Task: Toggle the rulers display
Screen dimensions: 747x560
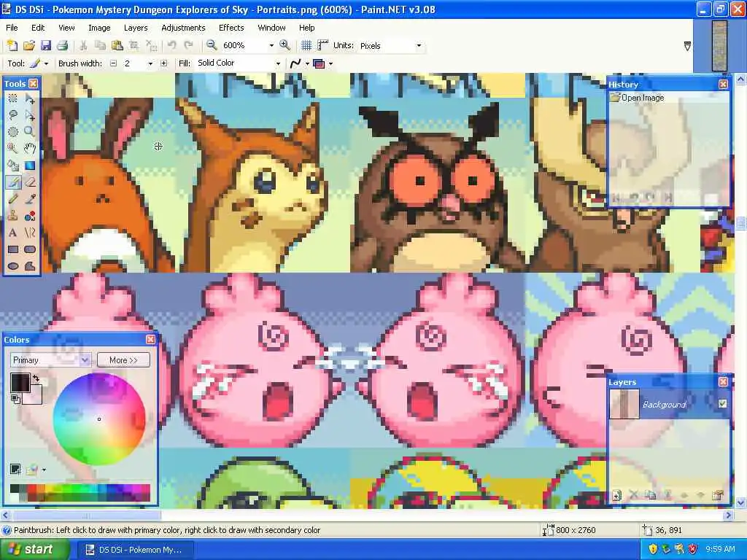Action: click(x=323, y=45)
